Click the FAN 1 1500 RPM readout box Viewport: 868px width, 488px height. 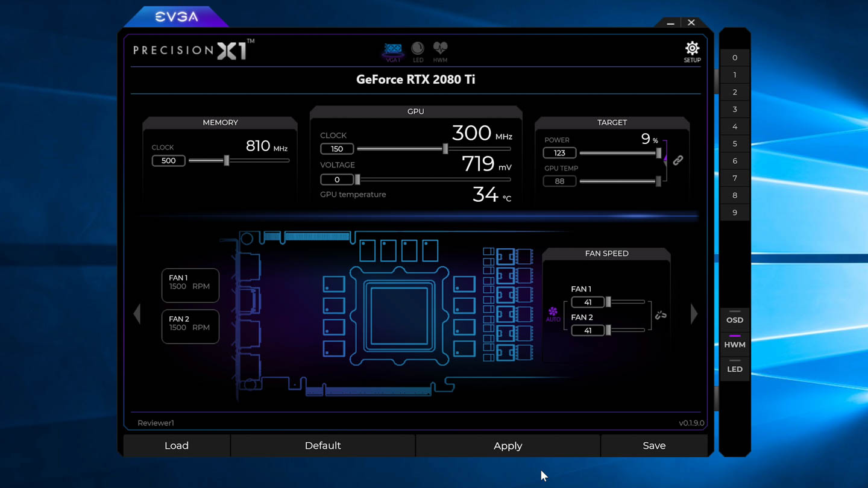tap(190, 286)
